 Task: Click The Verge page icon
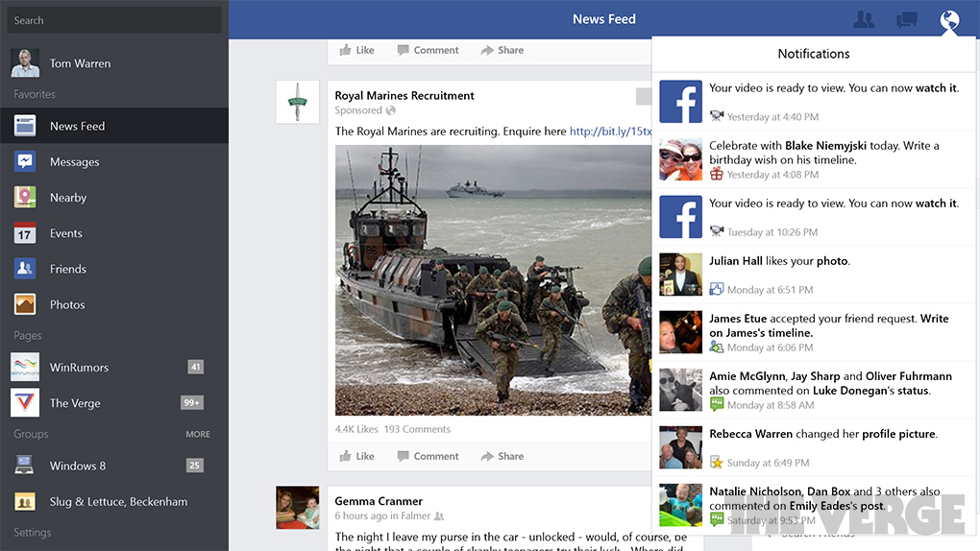tap(25, 402)
